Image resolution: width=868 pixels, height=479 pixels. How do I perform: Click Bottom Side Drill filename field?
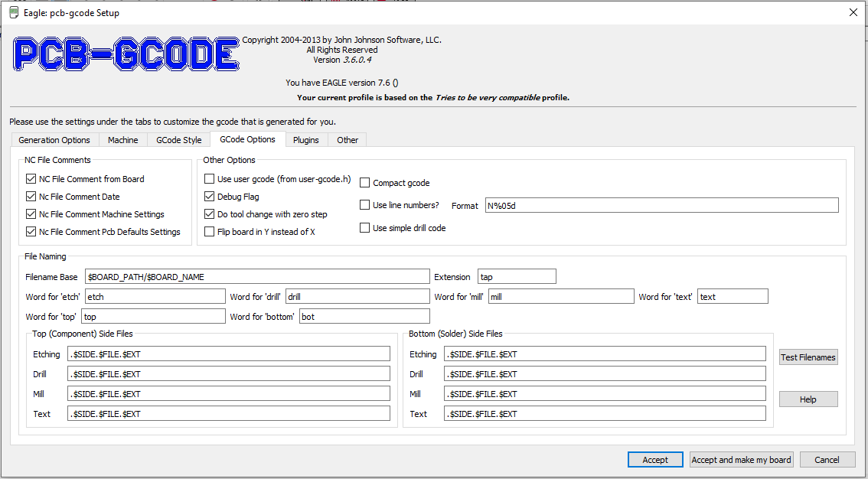click(605, 374)
